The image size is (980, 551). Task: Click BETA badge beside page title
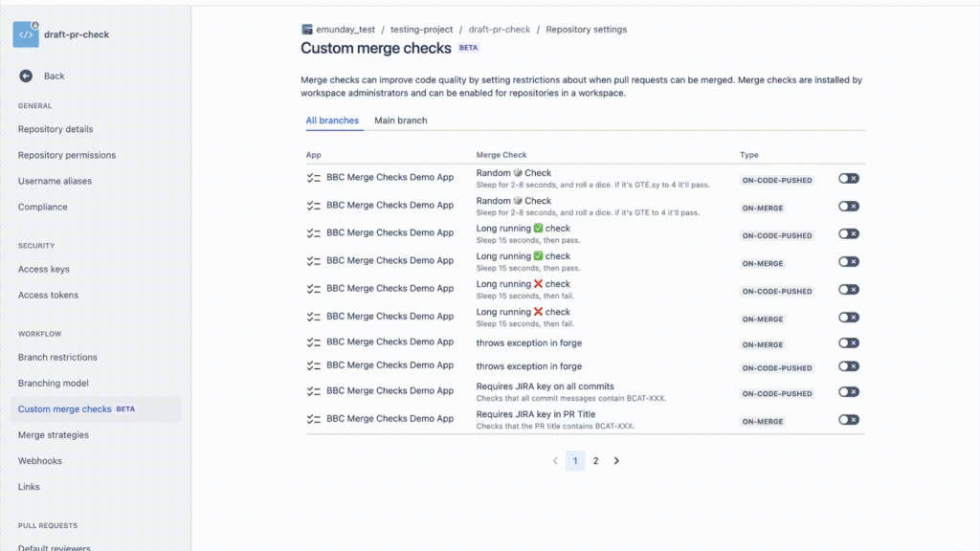point(468,48)
